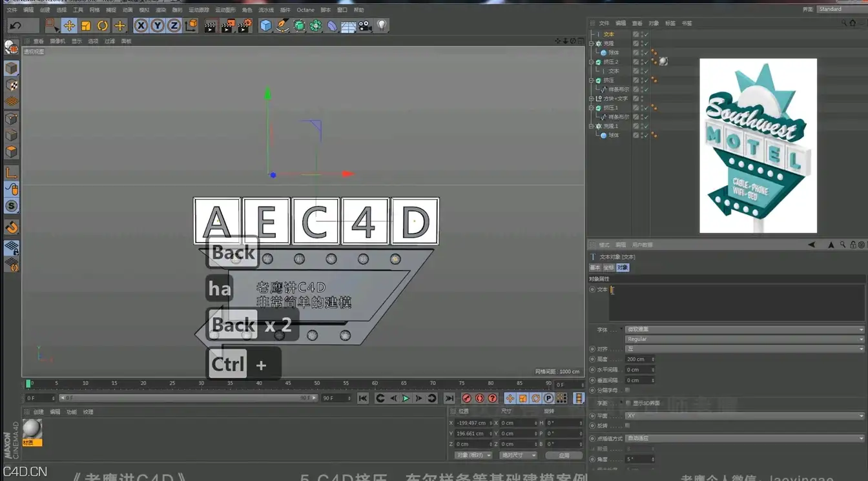Click the Camera icon in toolbar
The width and height of the screenshot is (868, 481).
click(365, 26)
